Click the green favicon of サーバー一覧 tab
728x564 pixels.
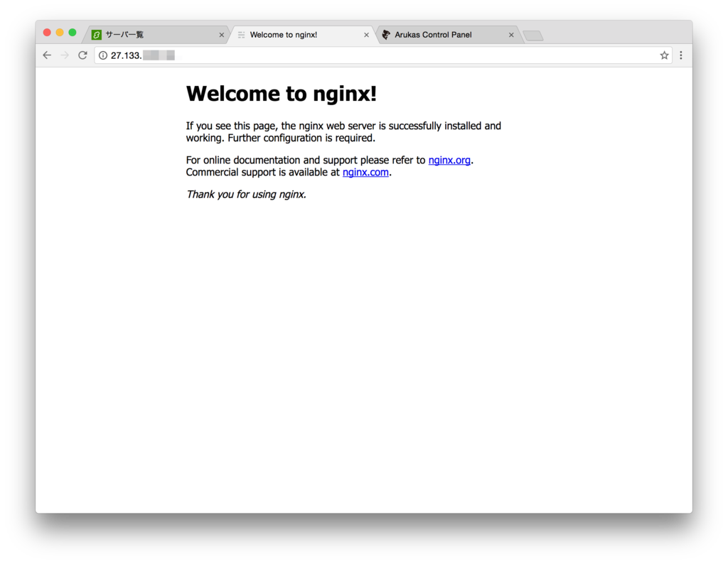(97, 35)
